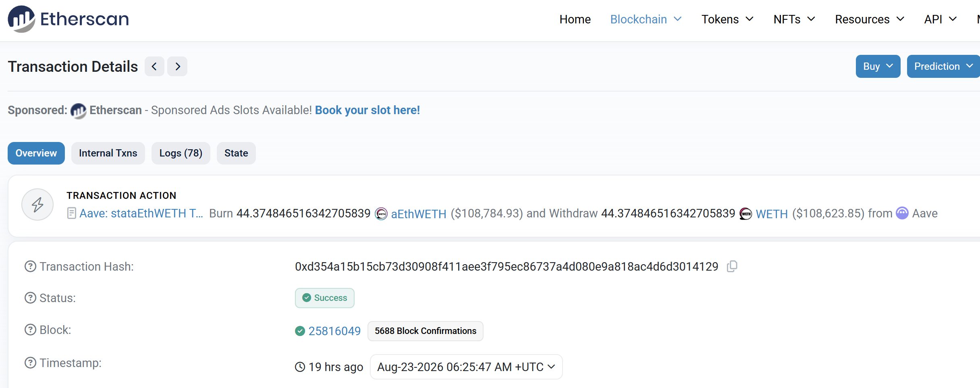The height and width of the screenshot is (388, 980).
Task: Click the Status help question icon
Action: point(30,298)
